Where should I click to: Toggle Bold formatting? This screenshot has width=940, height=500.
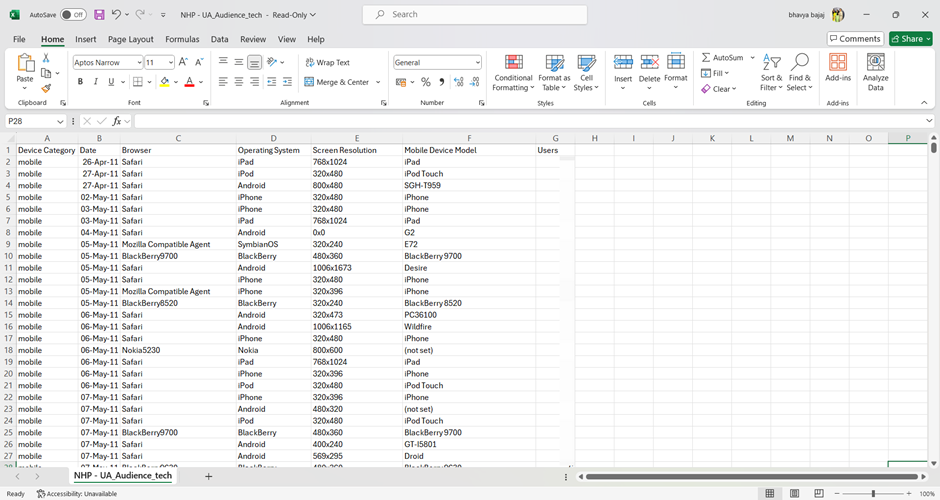pyautogui.click(x=80, y=82)
